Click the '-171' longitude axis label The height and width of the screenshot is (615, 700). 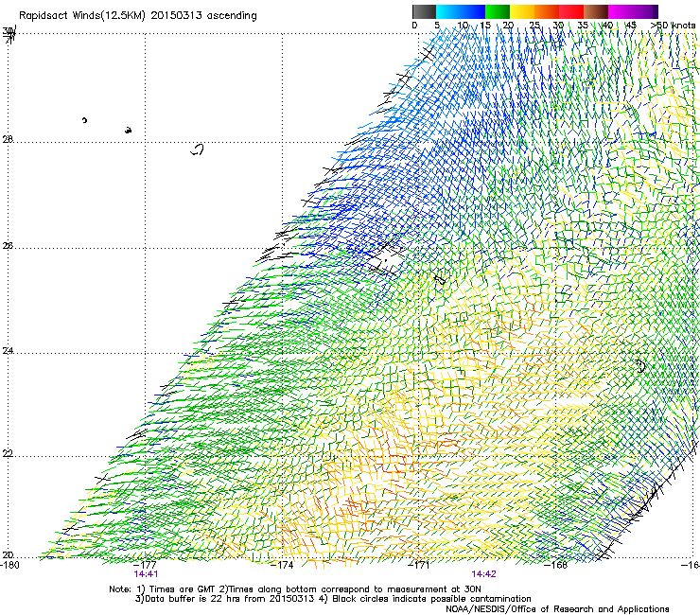coord(419,565)
